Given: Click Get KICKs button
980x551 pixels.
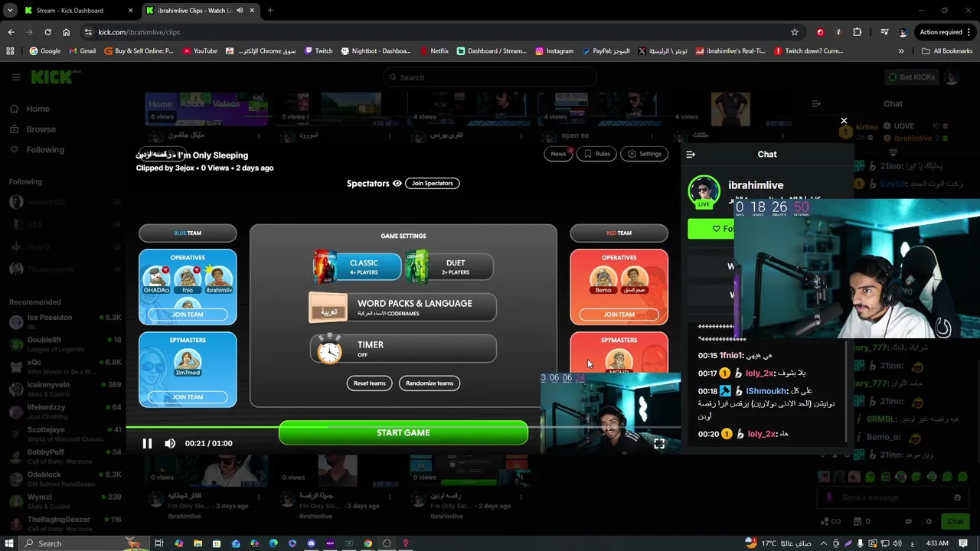Looking at the screenshot, I should (x=910, y=77).
